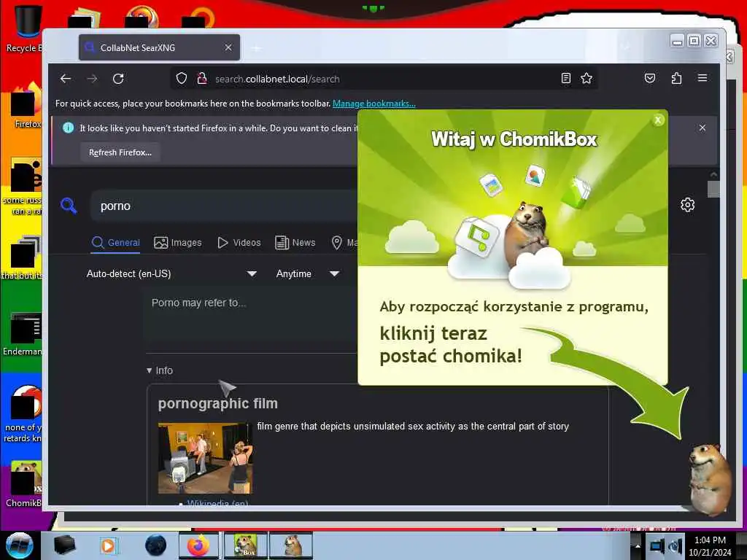This screenshot has width=747, height=560.
Task: Click the Wikipedia (en) link
Action: coord(217,503)
